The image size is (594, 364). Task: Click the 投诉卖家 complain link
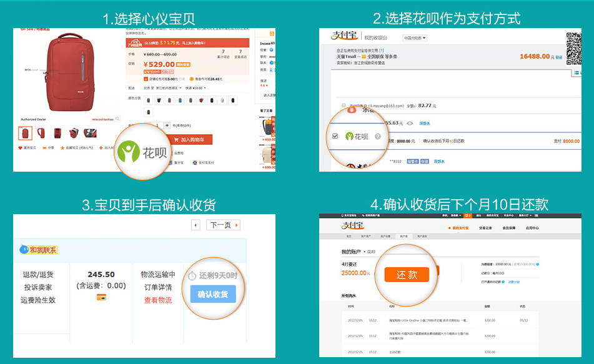(x=38, y=287)
